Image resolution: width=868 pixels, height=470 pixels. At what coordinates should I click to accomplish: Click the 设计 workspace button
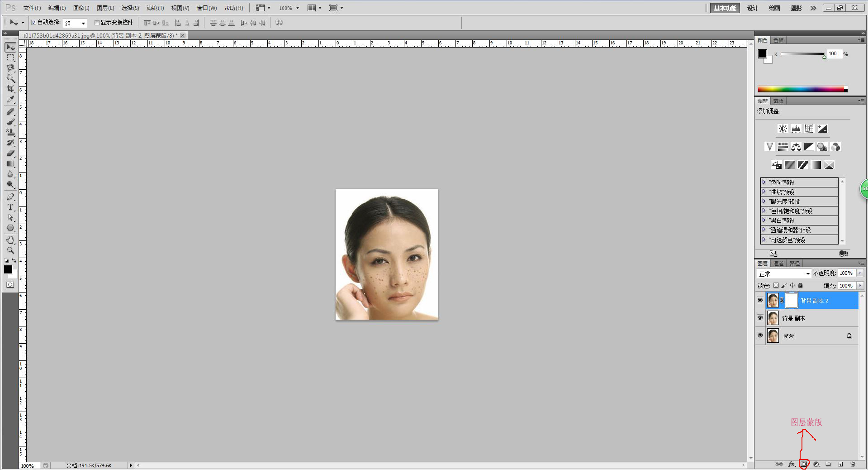(752, 8)
